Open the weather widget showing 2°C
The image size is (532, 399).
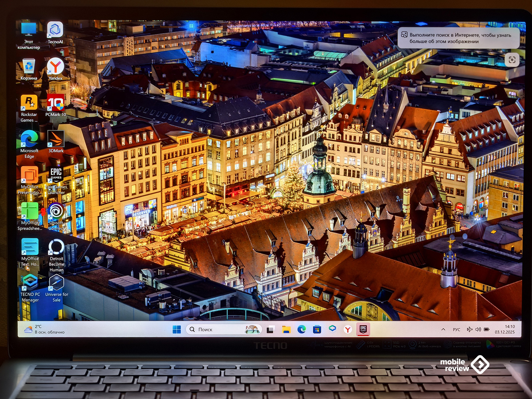tap(45, 329)
